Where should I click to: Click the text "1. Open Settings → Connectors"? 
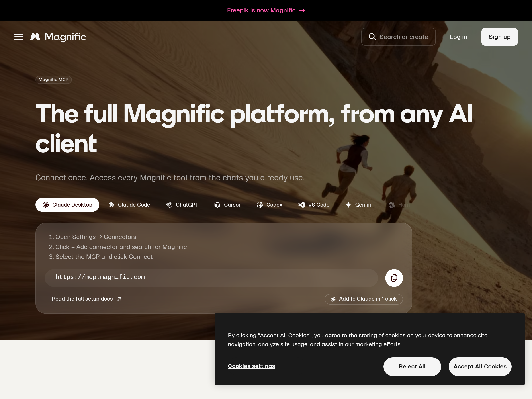[93, 237]
